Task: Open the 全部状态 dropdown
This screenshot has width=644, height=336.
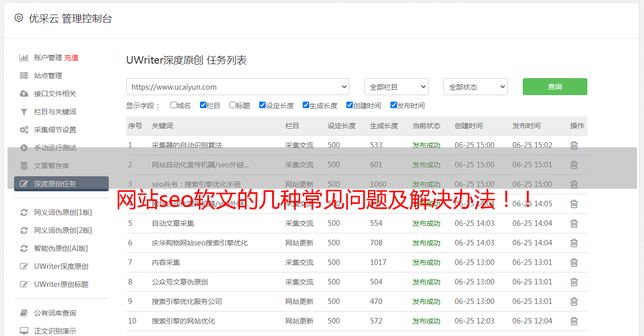Action: pyautogui.click(x=476, y=87)
